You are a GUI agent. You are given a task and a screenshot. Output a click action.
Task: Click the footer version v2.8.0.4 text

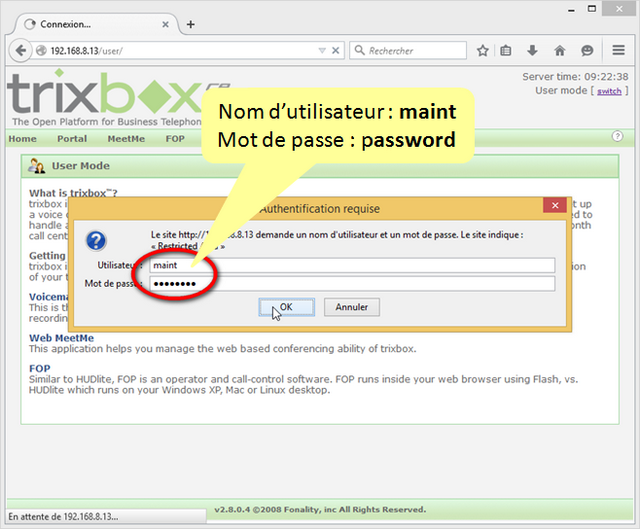[320, 509]
